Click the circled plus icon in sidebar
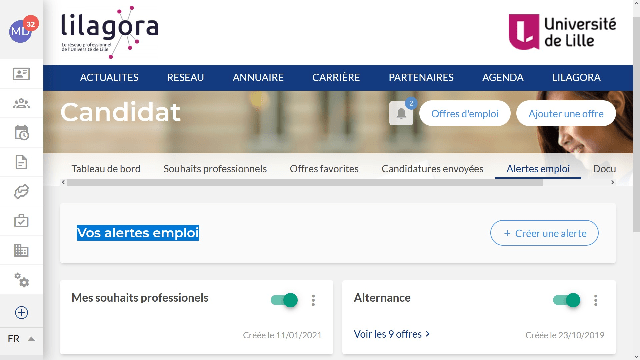Screen dimensions: 640x360 point(21,313)
